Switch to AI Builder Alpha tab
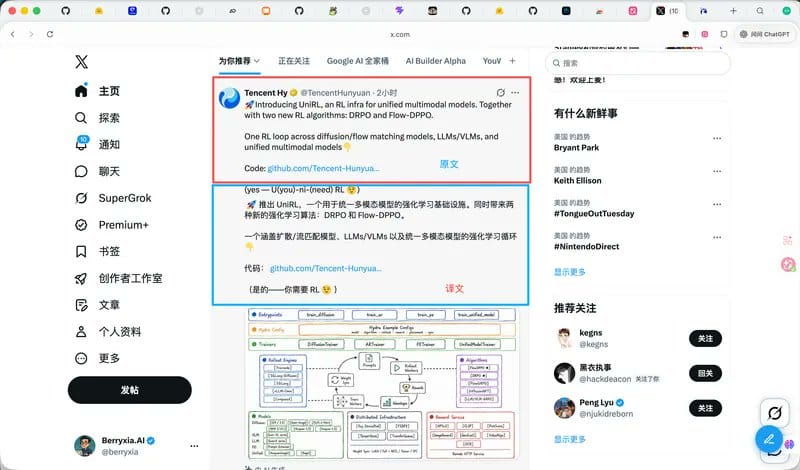The height and width of the screenshot is (470, 800). 436,61
